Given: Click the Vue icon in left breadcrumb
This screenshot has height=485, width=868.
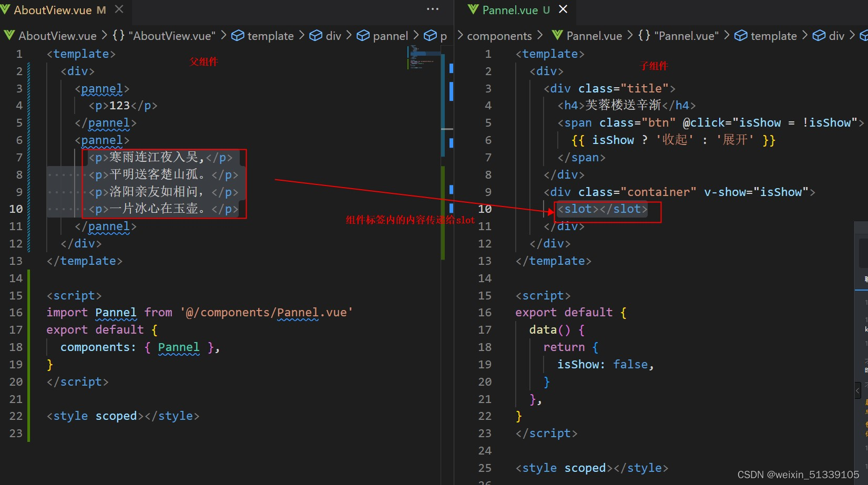Looking at the screenshot, I should coord(9,35).
